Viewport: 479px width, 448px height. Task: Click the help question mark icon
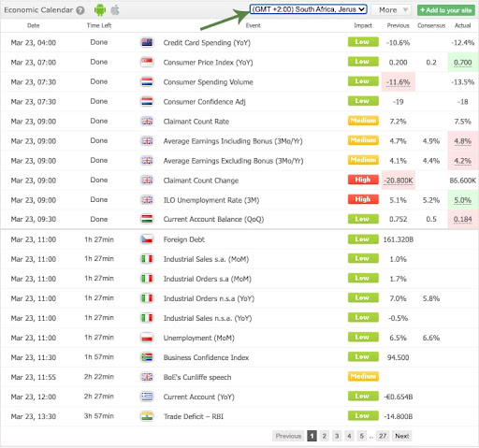coord(80,10)
